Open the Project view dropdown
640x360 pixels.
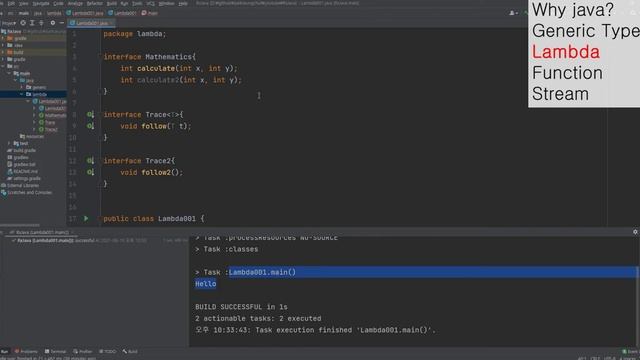(x=9, y=23)
